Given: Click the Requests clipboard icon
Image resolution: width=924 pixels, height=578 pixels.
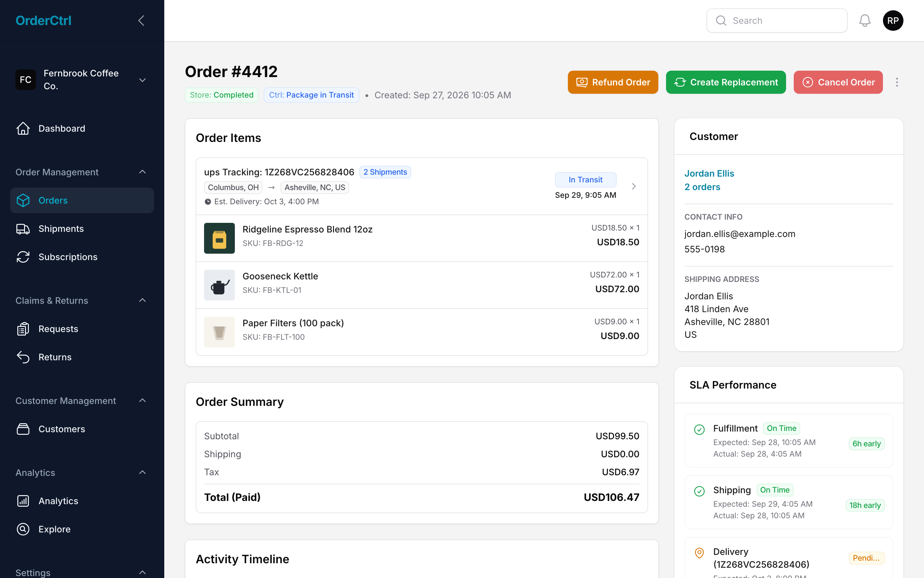Looking at the screenshot, I should (23, 329).
